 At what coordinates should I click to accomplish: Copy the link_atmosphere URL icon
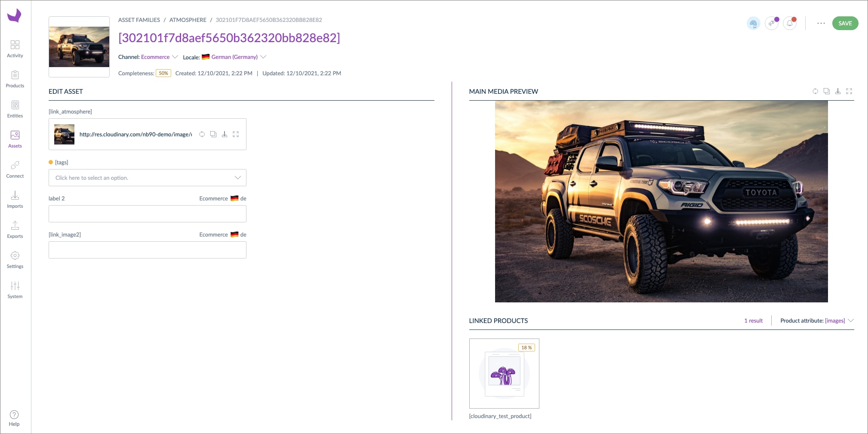click(213, 134)
